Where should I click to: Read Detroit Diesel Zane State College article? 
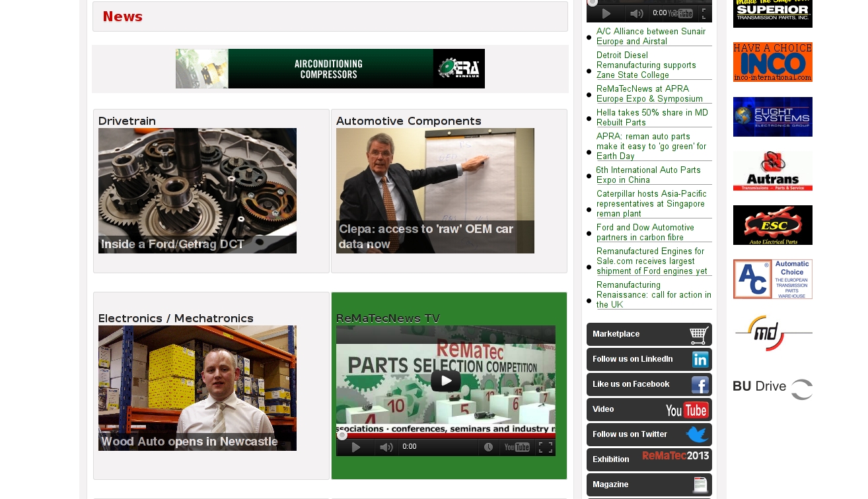646,65
